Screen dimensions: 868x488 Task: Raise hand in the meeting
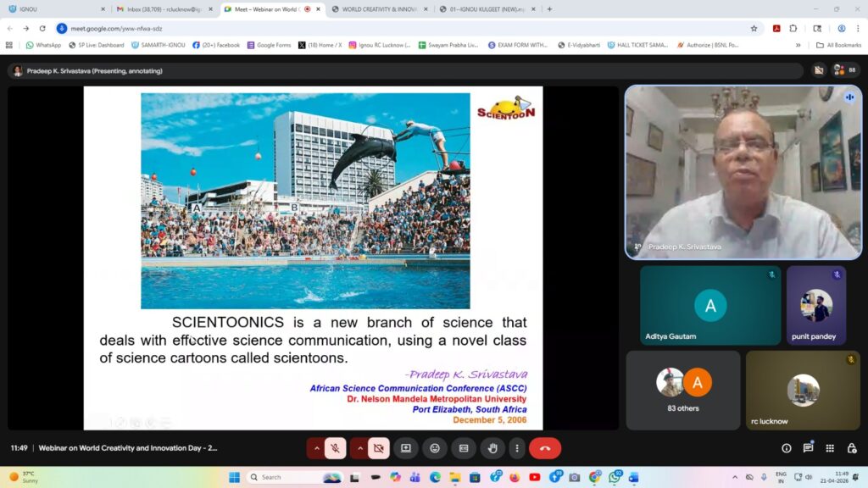tap(492, 448)
